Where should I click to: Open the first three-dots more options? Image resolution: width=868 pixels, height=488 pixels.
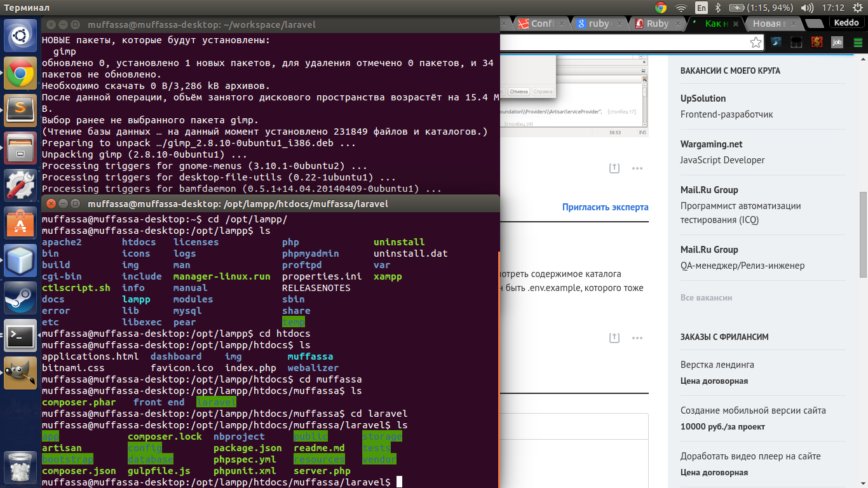point(637,169)
